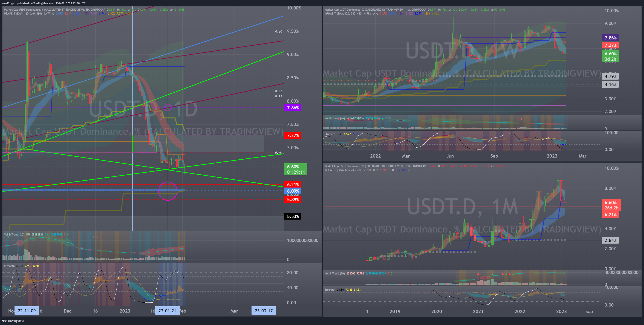Click Sep on the 1W time axis

click(494, 156)
